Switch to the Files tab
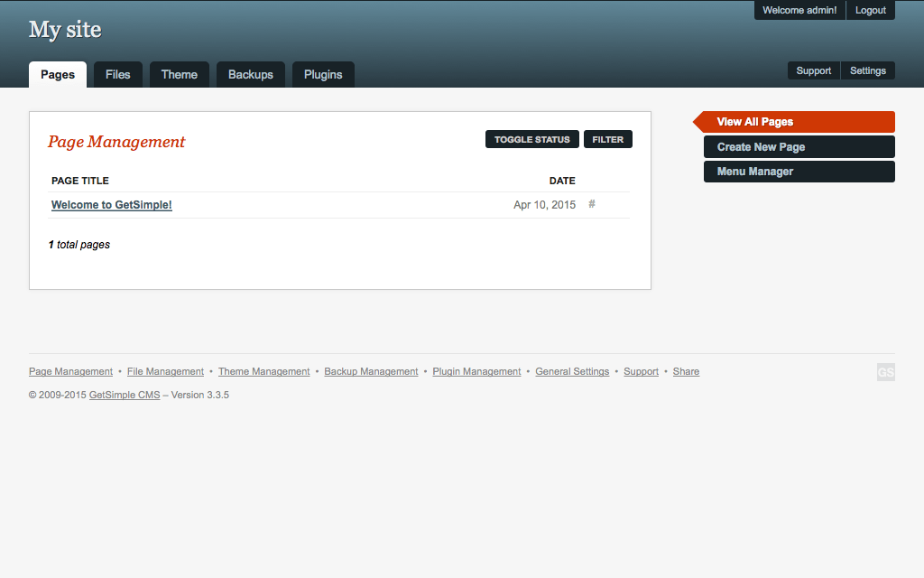 (x=117, y=74)
